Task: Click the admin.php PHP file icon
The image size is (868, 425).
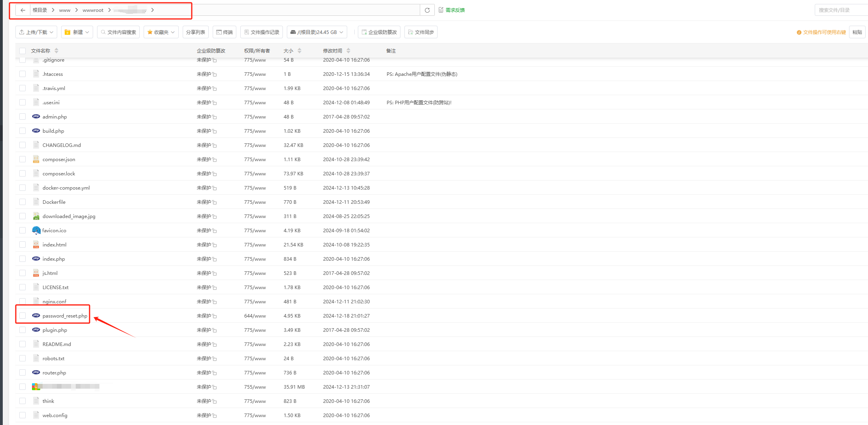Action: click(x=36, y=117)
